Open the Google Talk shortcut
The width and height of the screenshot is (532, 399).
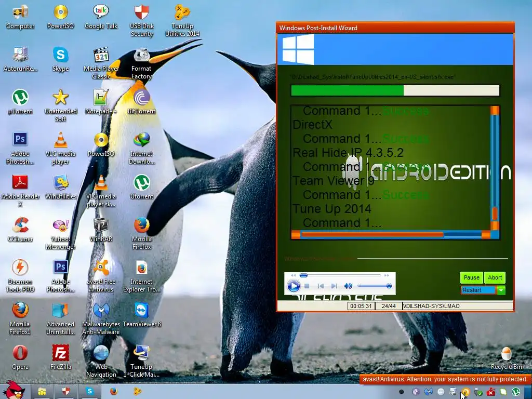[101, 17]
